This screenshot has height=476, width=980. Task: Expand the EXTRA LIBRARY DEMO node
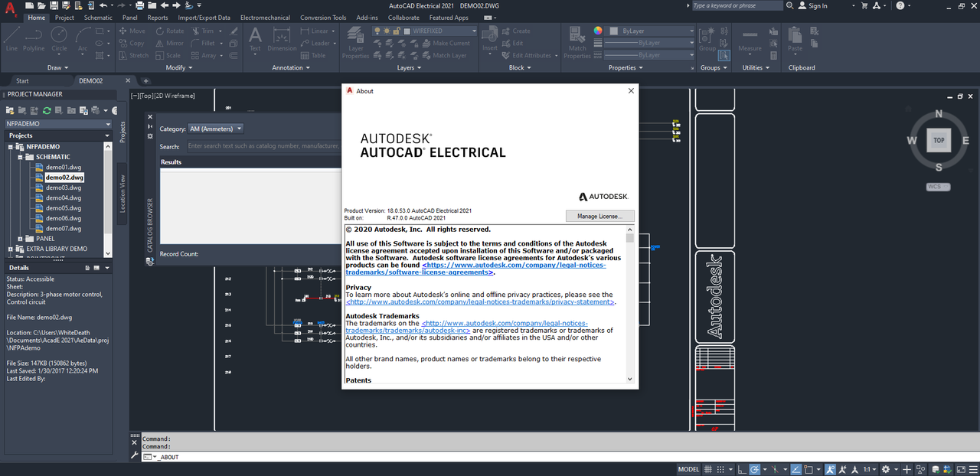(11, 249)
